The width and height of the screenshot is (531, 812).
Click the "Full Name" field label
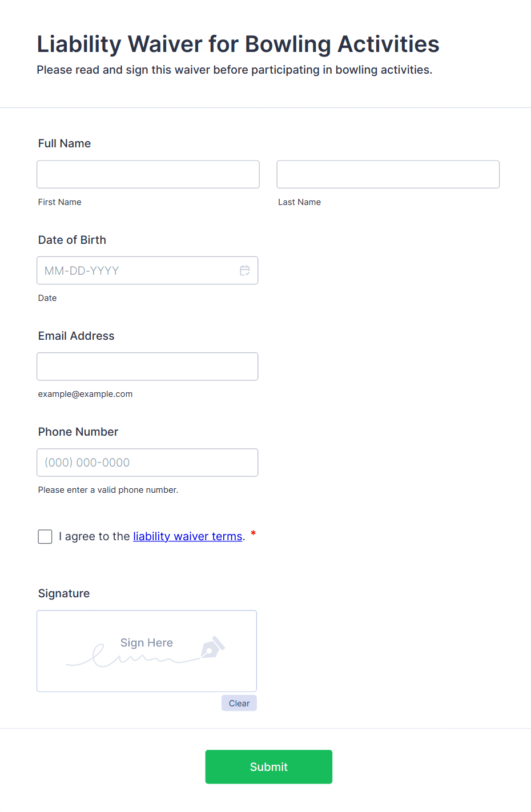pyautogui.click(x=65, y=144)
